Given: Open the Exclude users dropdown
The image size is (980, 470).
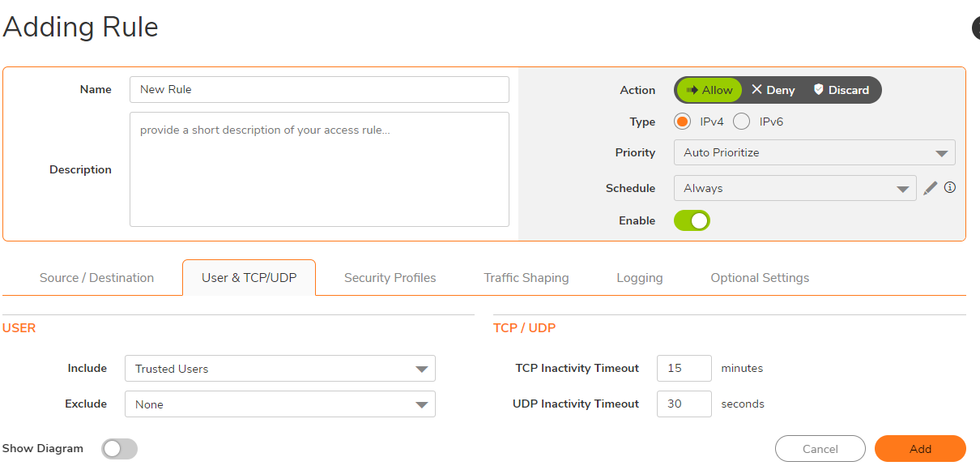Looking at the screenshot, I should coord(279,404).
